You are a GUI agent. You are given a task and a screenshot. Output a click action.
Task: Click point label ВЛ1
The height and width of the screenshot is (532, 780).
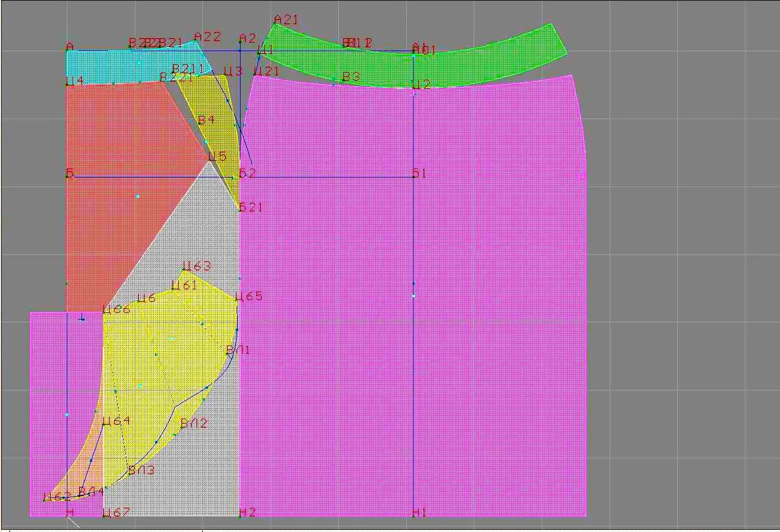point(238,350)
